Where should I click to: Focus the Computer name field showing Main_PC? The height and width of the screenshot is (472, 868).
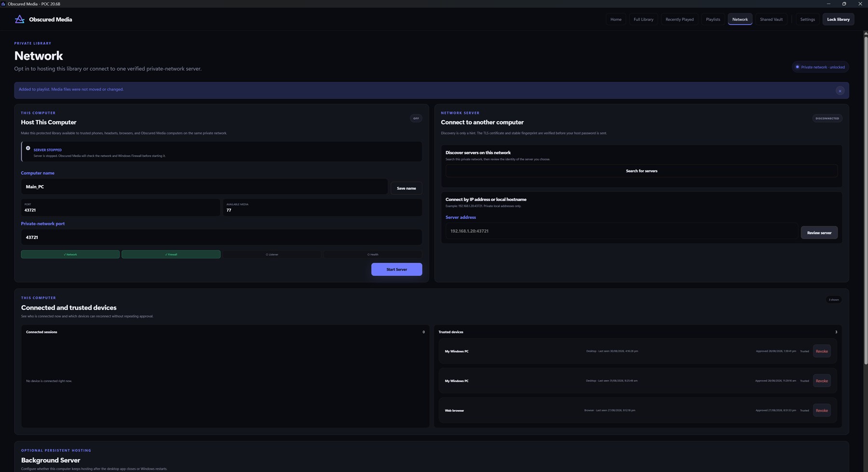click(204, 187)
